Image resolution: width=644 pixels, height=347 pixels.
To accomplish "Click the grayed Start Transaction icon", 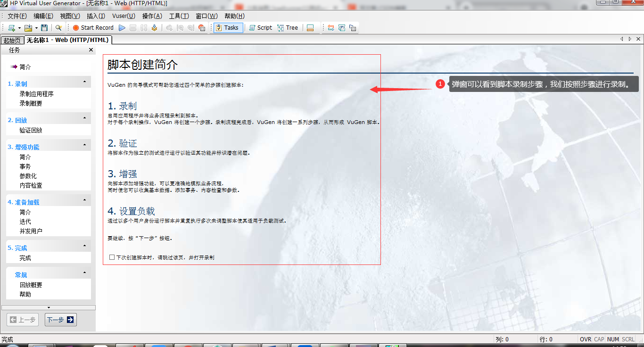I will tap(180, 28).
